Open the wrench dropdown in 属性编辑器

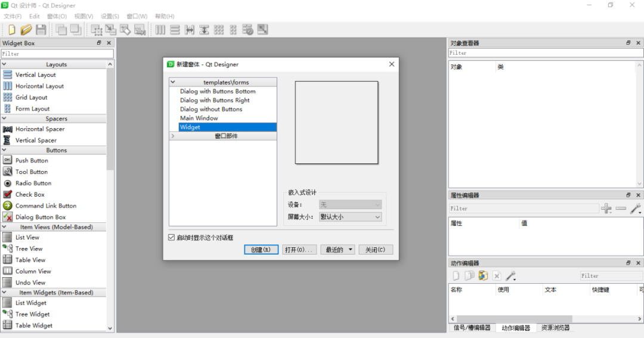636,209
